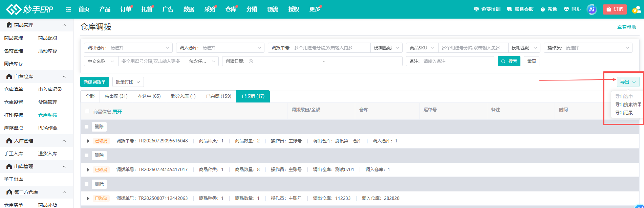
Task: Open the user avatar in top bar
Action: [637, 9]
